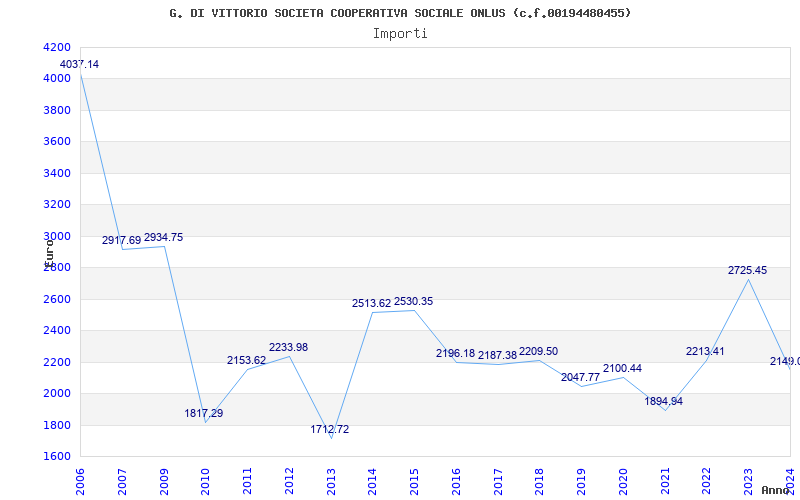Select the data label 2233.98
This screenshot has height=500, width=800.
point(288,347)
